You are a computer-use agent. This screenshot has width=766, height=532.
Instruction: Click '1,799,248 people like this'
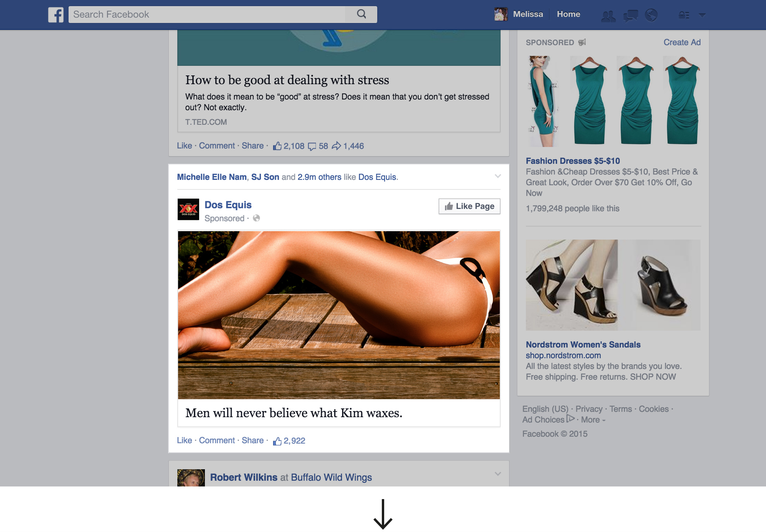(x=573, y=209)
